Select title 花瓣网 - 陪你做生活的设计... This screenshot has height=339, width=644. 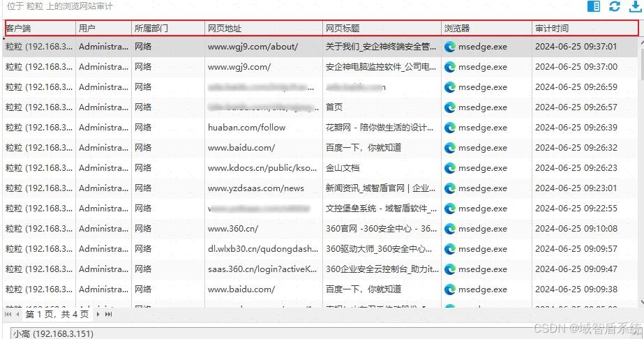(x=380, y=128)
